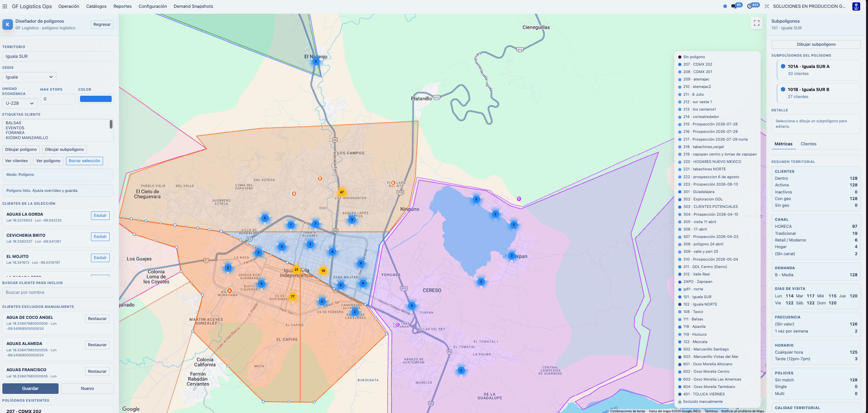Open the Catálogos menu
The height and width of the screenshot is (413, 868).
[x=96, y=6]
